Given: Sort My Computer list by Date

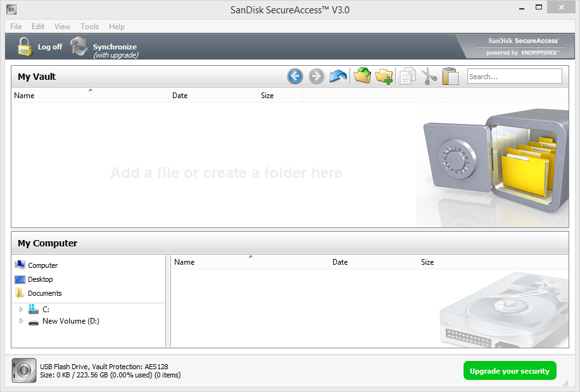Looking at the screenshot, I should (x=374, y=262).
